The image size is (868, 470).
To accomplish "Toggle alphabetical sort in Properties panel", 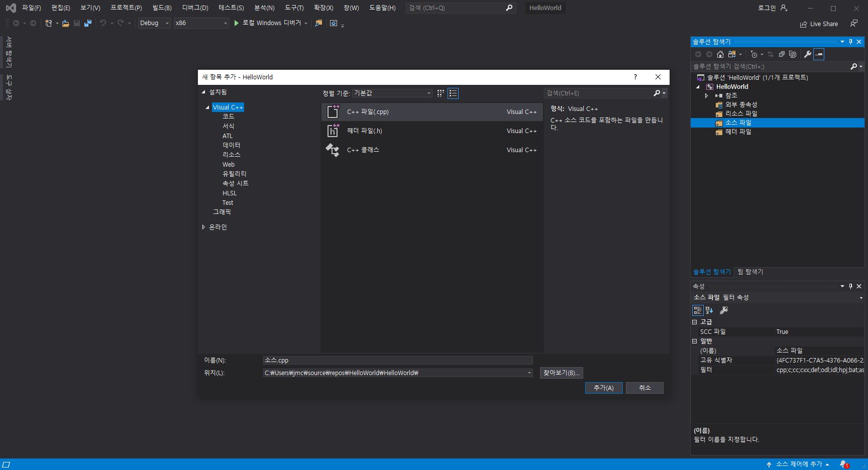I will pos(709,310).
